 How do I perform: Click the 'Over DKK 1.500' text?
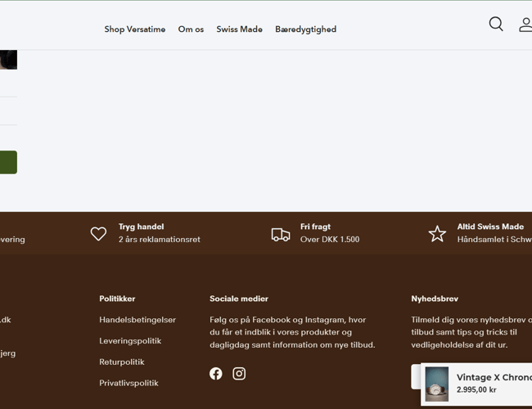[330, 240]
